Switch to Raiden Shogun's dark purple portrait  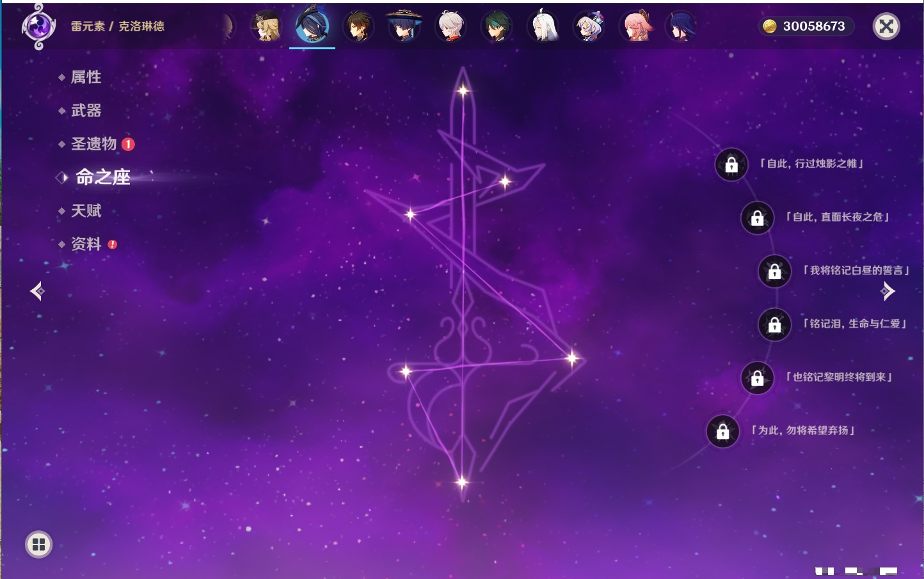coord(681,26)
